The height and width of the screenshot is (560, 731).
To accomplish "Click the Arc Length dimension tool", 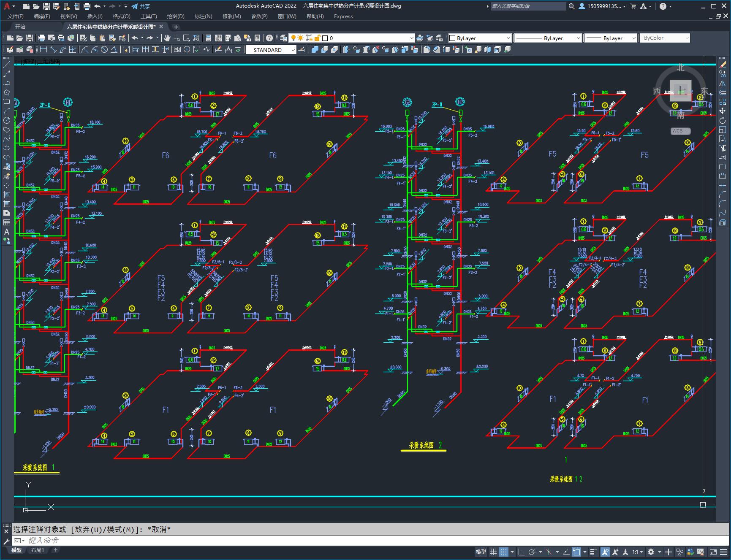I will (x=63, y=50).
